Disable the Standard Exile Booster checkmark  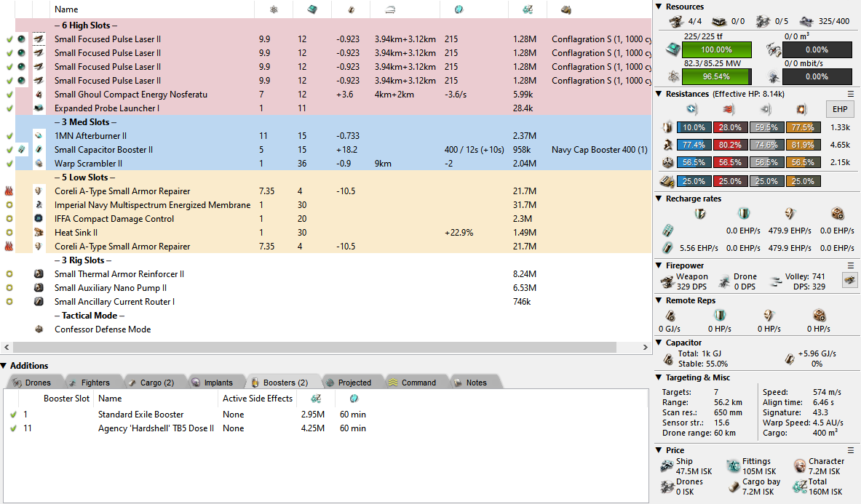[x=12, y=415]
